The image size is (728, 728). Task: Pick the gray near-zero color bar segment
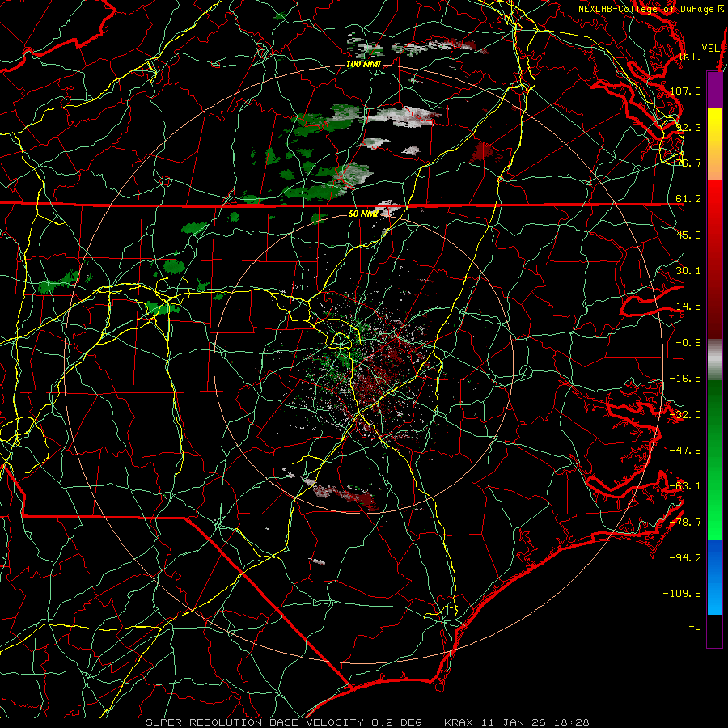point(714,360)
